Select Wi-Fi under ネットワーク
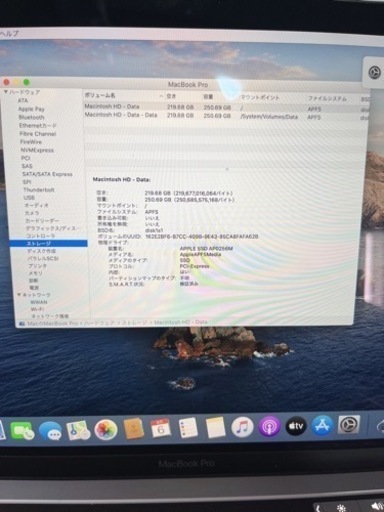Image resolution: width=384 pixels, height=512 pixels. click(x=37, y=309)
